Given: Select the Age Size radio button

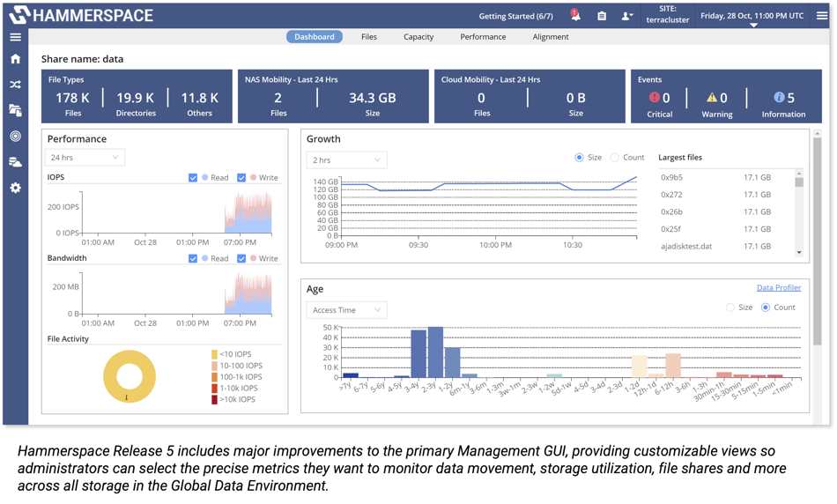Looking at the screenshot, I should [x=730, y=308].
